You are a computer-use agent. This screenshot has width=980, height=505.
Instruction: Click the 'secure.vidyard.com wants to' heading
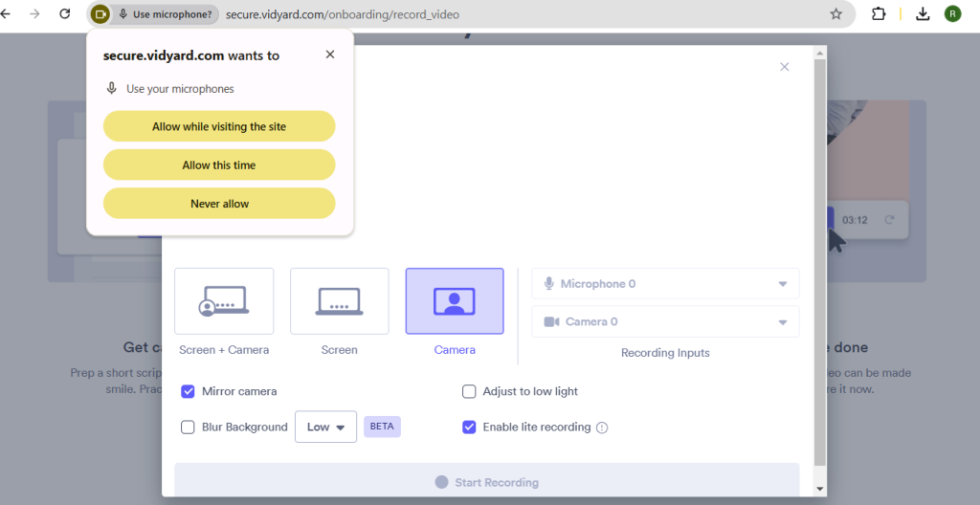click(x=191, y=55)
